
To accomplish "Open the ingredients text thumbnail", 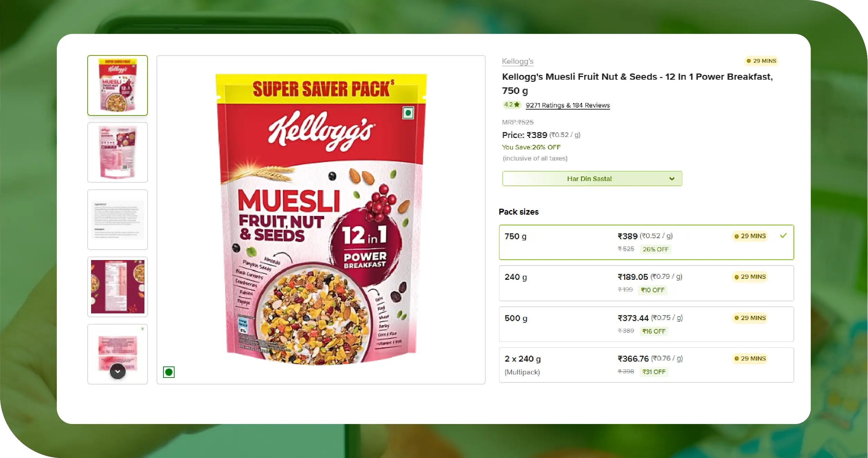I will [118, 219].
